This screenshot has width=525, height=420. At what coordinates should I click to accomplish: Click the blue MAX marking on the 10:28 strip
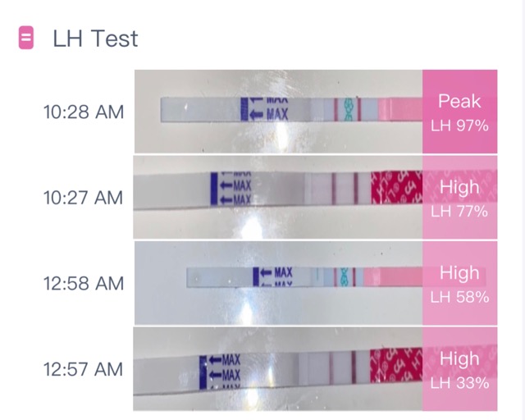point(264,109)
